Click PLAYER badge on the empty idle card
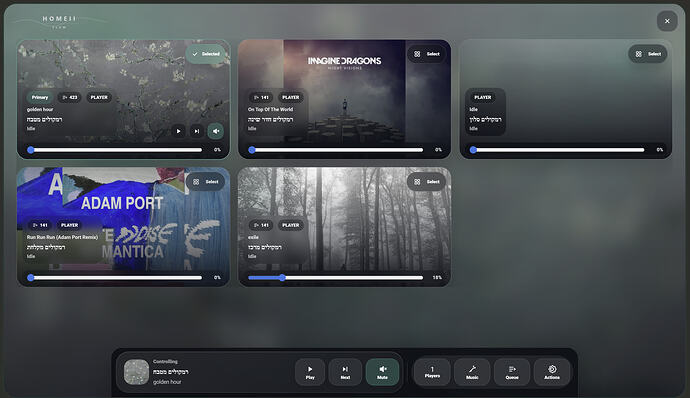The height and width of the screenshot is (398, 690). 483,97
